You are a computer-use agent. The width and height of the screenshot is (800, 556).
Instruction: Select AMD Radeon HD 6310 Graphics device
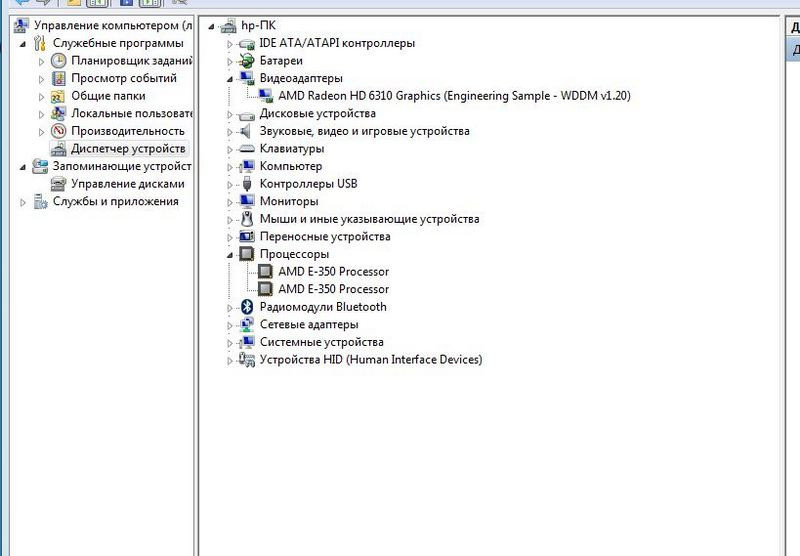click(x=454, y=96)
